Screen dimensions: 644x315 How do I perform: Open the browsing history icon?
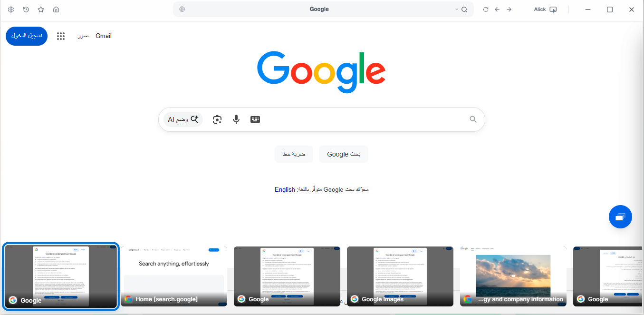(26, 10)
